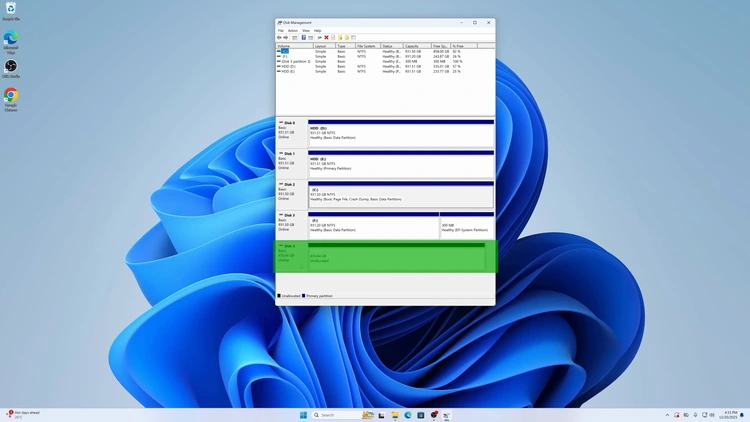Sort by the Capacity column header
This screenshot has height=422, width=750.
pos(417,46)
